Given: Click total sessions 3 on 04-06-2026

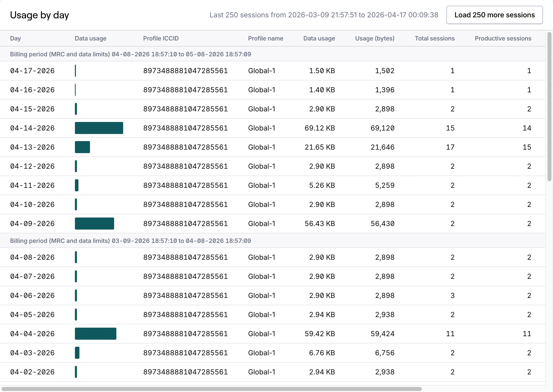Looking at the screenshot, I should pos(452,295).
